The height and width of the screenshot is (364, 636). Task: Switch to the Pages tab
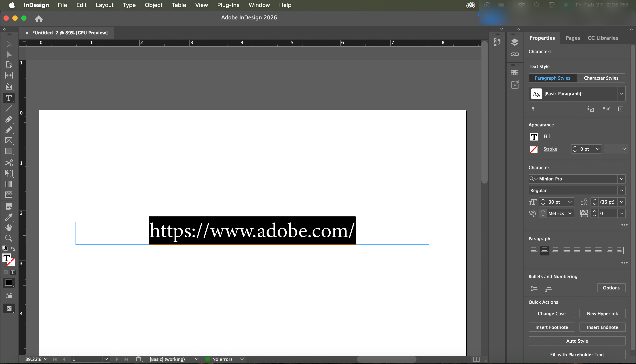(x=572, y=38)
